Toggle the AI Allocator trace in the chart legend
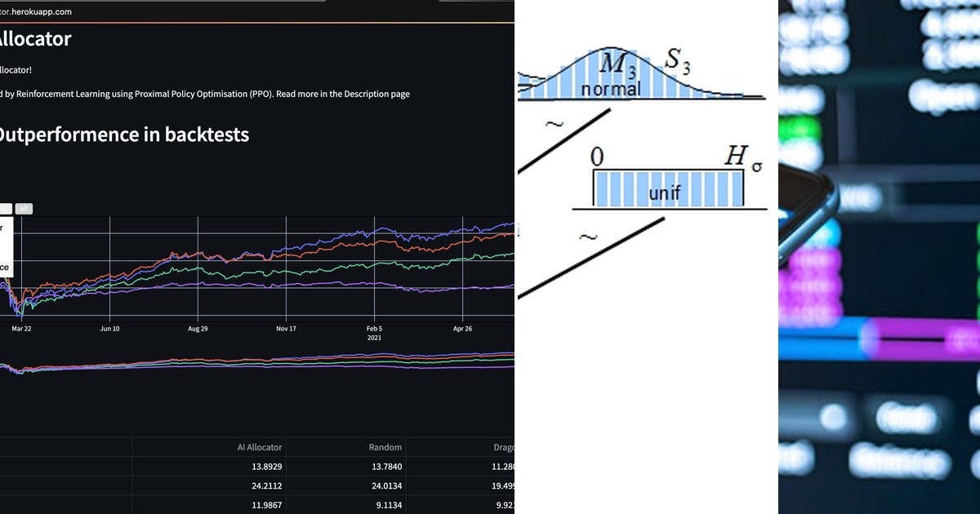Viewport: 980px width, 514px height. coord(5,227)
